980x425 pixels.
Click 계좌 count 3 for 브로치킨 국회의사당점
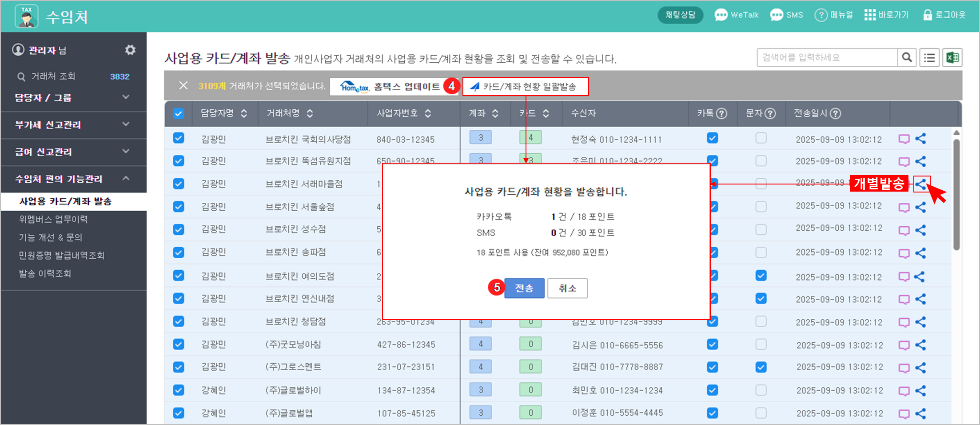(481, 137)
